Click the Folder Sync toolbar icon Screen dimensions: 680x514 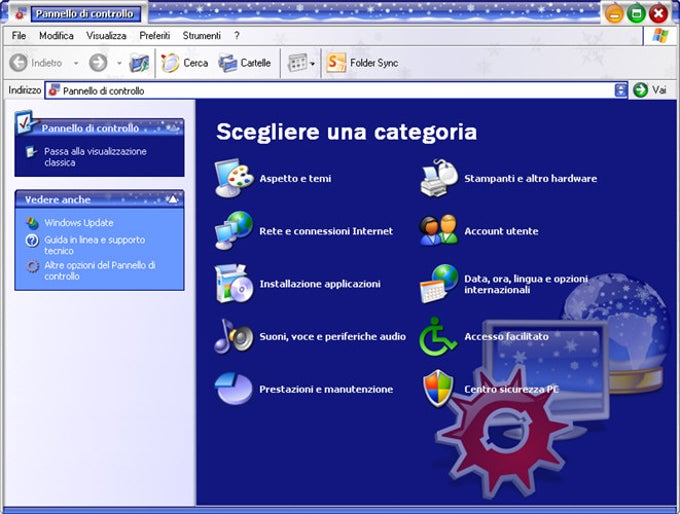tap(336, 63)
